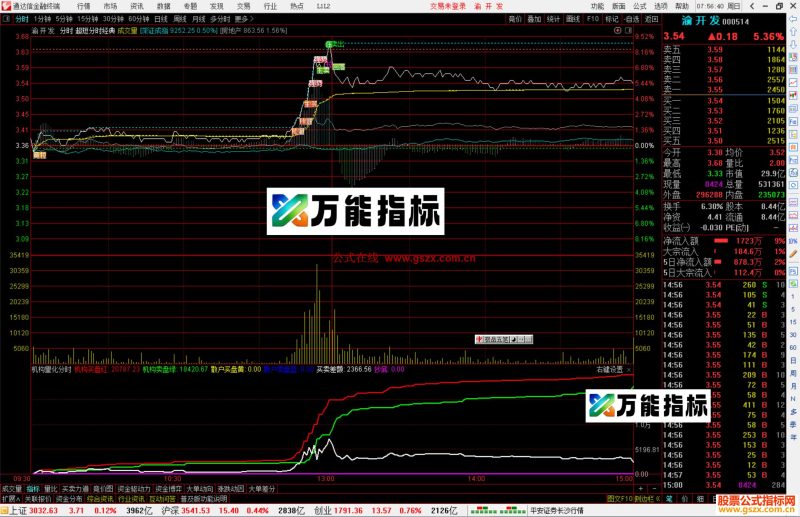
Task: Click the circled plus icon above the chart
Action: point(617,31)
